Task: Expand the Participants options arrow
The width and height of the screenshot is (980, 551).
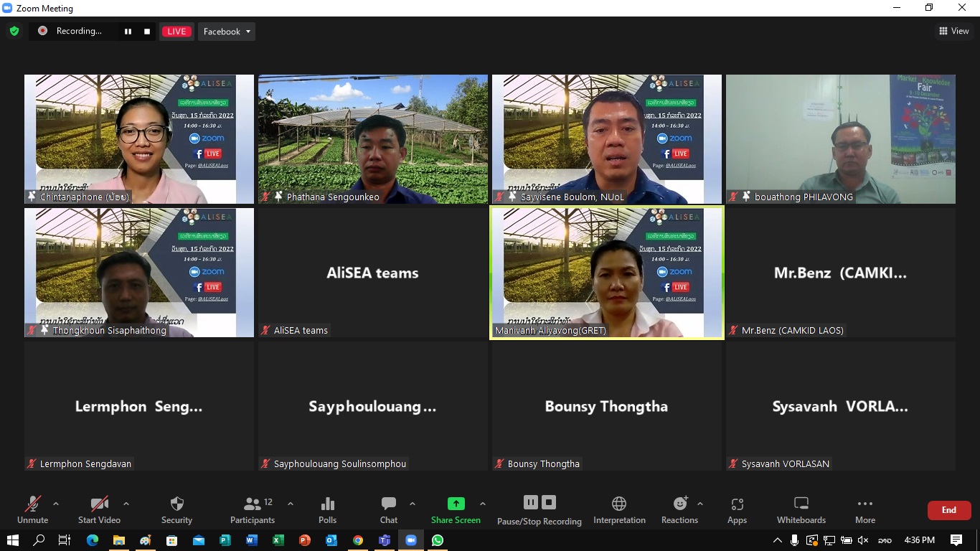Action: pos(291,504)
